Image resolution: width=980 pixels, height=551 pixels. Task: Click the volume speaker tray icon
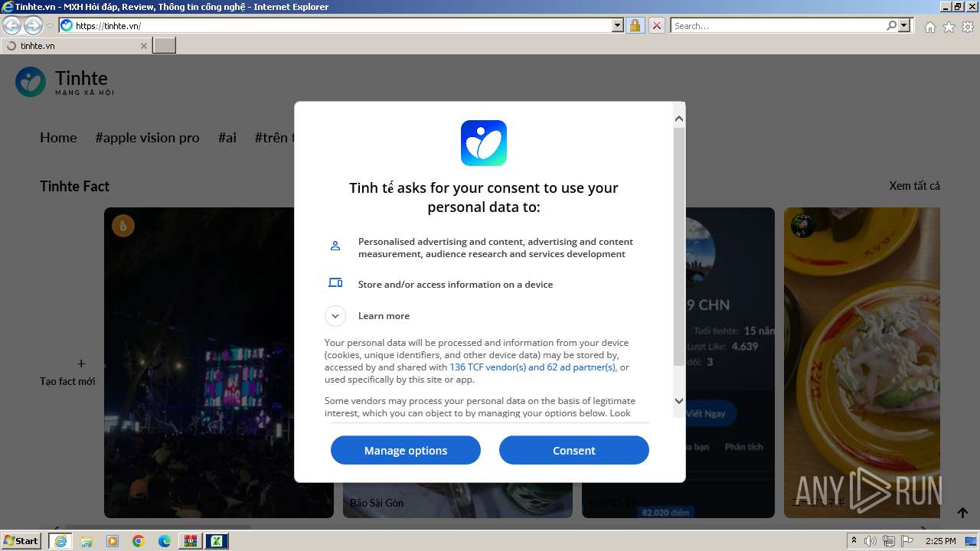click(x=871, y=541)
